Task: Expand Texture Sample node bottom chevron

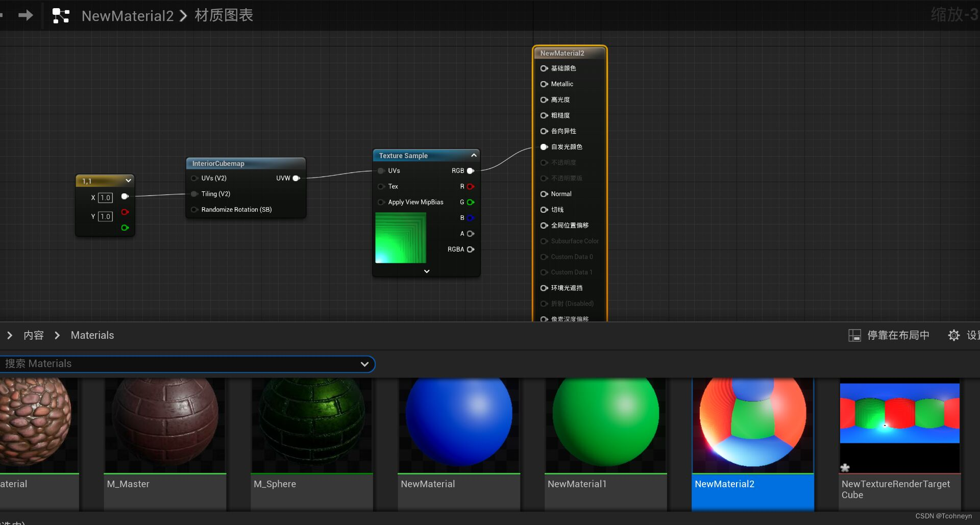Action: click(427, 271)
